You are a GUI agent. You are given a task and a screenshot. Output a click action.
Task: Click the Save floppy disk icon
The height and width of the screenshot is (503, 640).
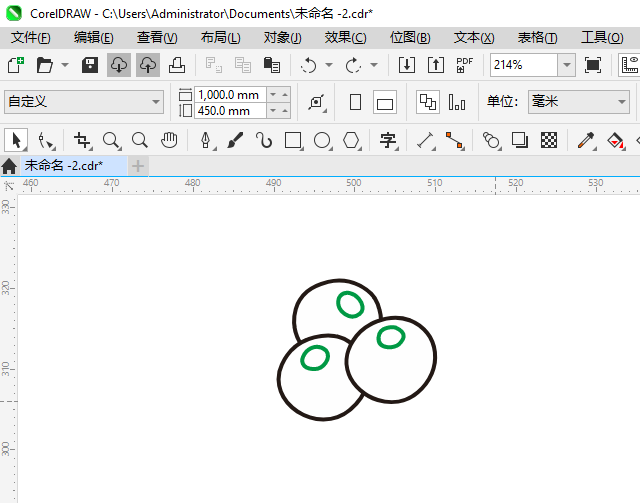pos(89,65)
